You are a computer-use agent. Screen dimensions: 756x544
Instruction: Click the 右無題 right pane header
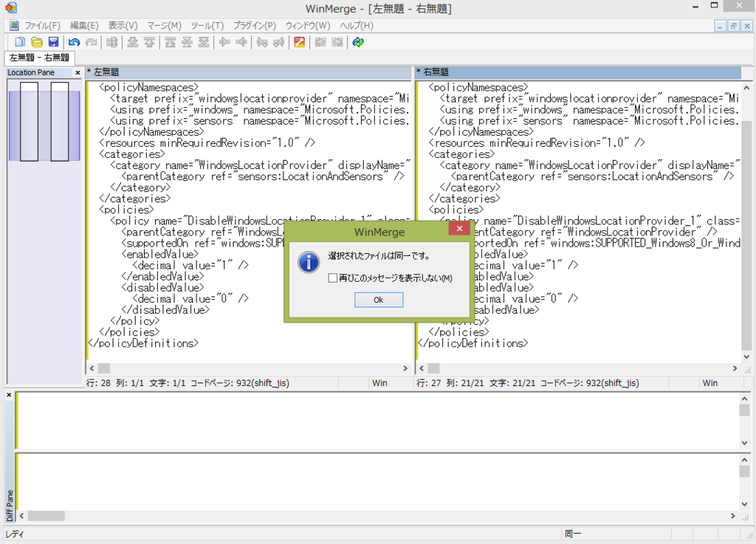(x=578, y=72)
